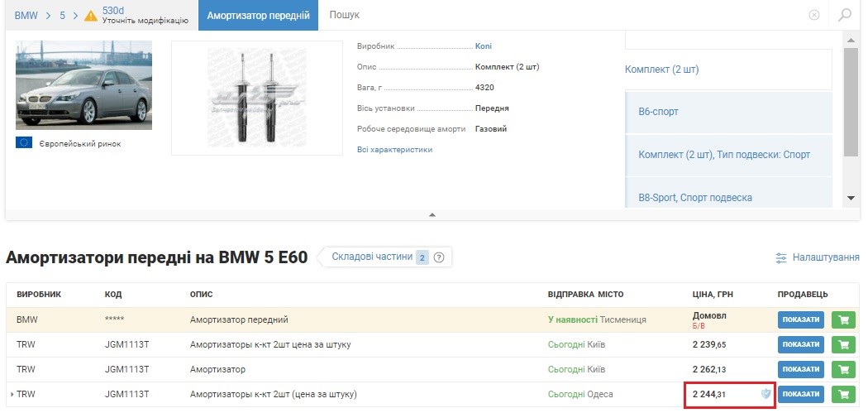The image size is (868, 413).
Task: Click the warning icon next to 530d
Action: point(91,15)
